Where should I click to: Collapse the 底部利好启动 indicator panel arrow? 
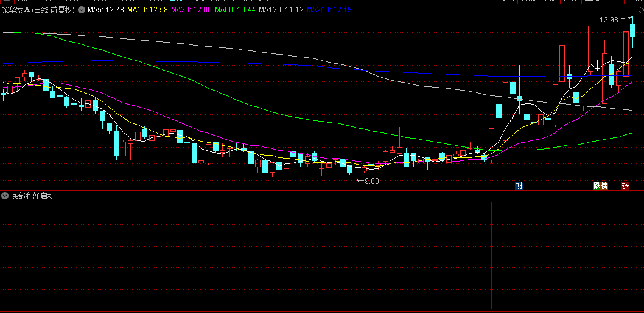[5, 196]
